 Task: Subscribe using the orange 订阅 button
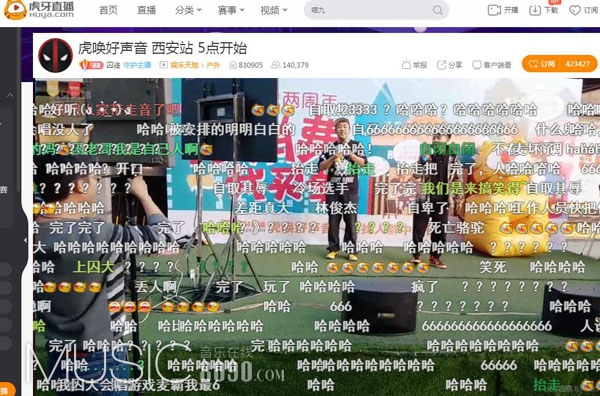(x=559, y=64)
